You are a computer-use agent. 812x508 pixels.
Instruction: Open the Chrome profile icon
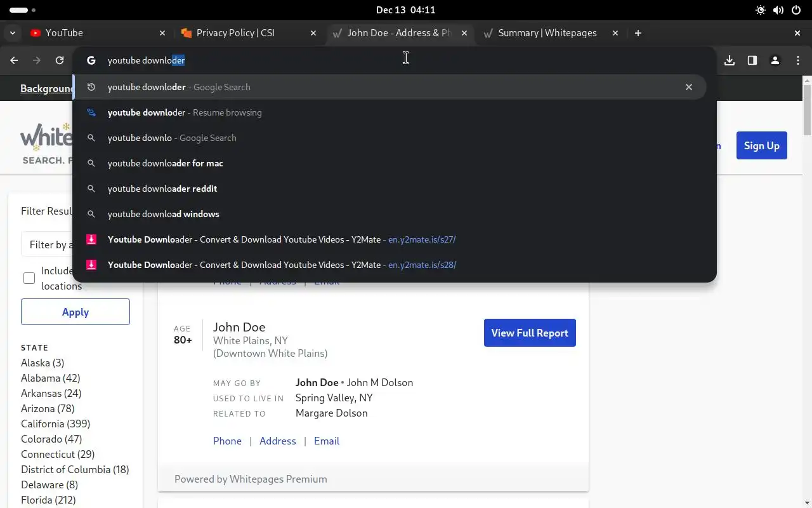pyautogui.click(x=775, y=60)
